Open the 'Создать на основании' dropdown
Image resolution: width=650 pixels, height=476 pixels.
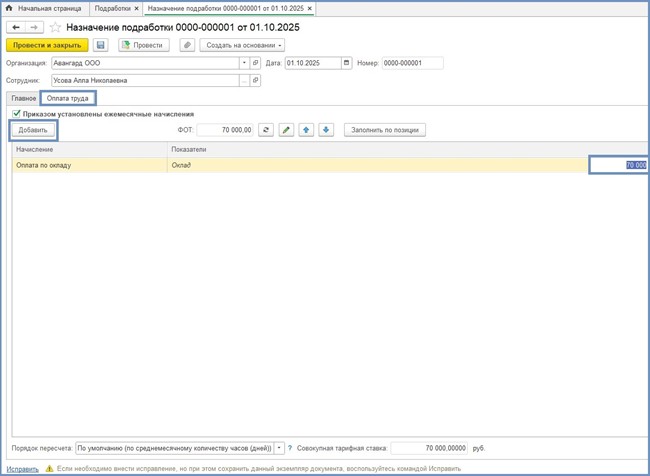pos(242,45)
